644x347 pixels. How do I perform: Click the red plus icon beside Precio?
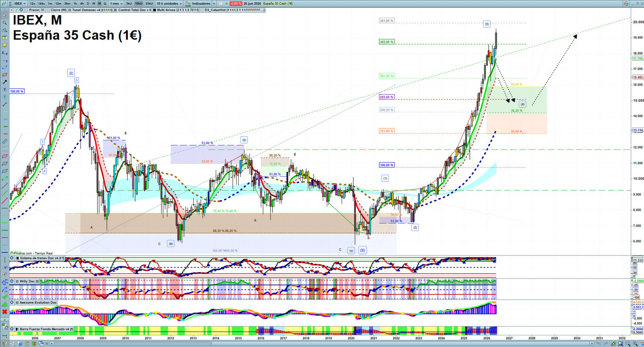12,10
